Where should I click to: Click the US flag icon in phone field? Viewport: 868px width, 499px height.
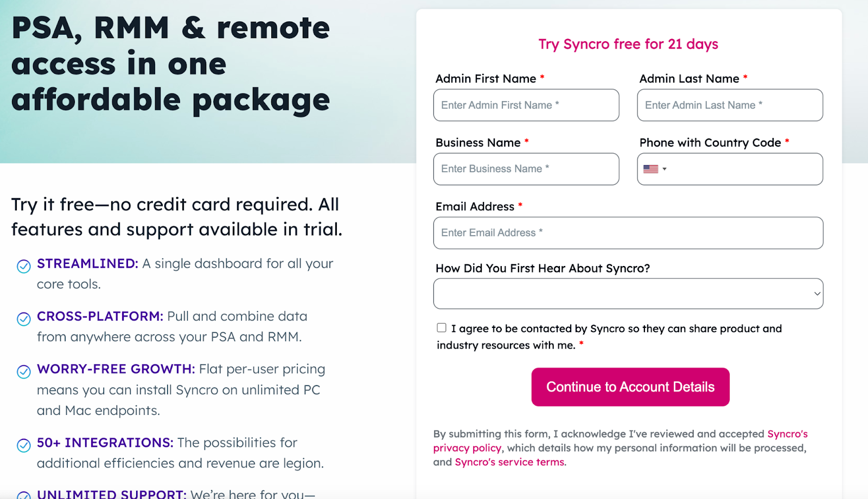(x=652, y=169)
